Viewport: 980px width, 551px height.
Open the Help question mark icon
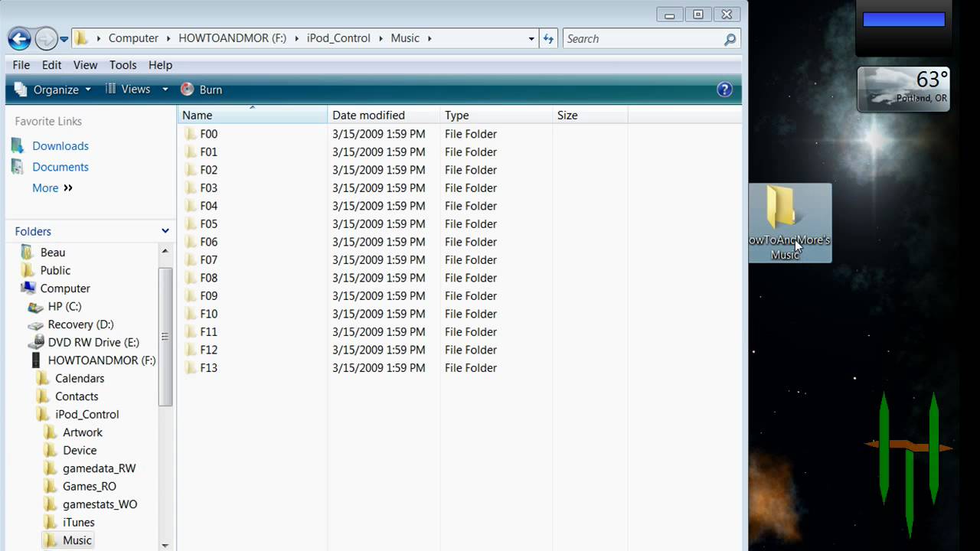724,90
